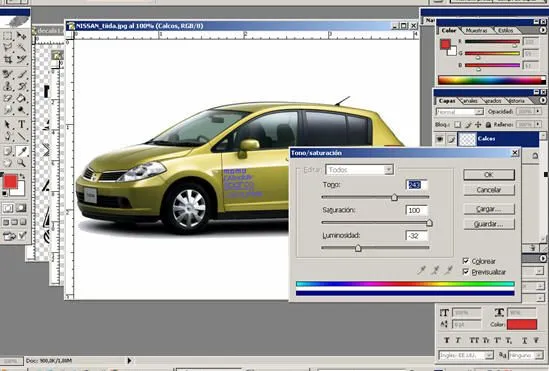Swap foreground and background colors

pyautogui.click(x=23, y=176)
